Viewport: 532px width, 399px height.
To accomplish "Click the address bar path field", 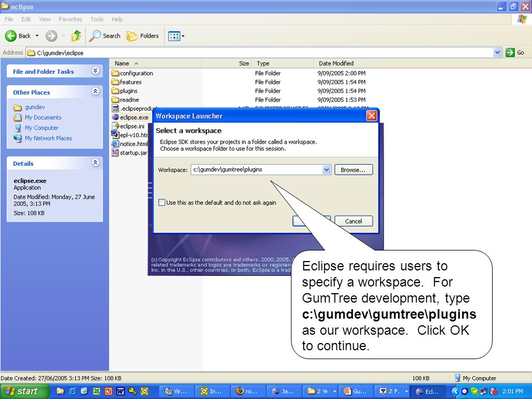I will [259, 53].
